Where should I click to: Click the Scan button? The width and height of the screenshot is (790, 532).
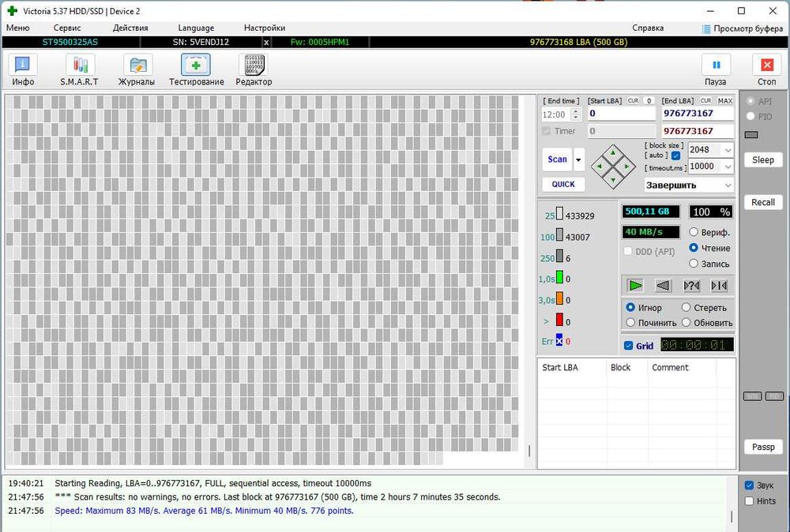557,159
